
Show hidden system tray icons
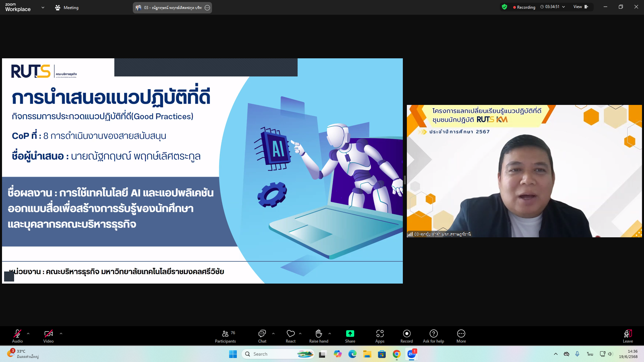pyautogui.click(x=556, y=354)
